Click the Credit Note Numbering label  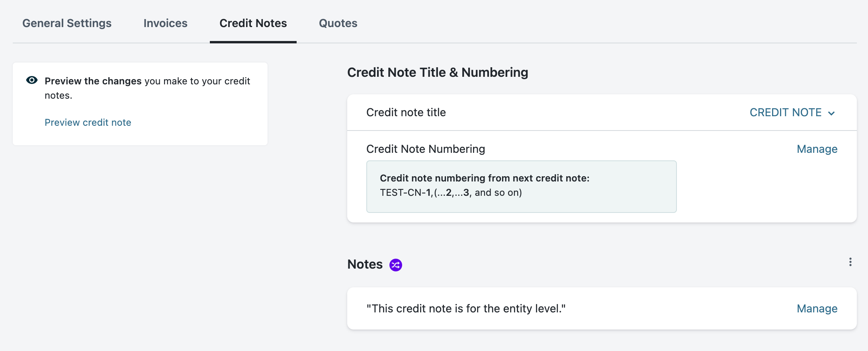[425, 149]
